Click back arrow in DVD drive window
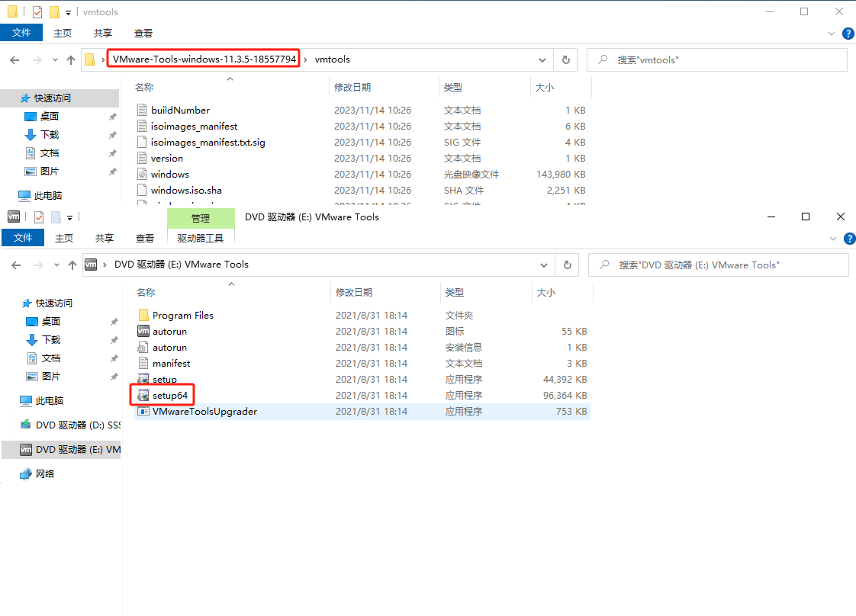 click(16, 265)
